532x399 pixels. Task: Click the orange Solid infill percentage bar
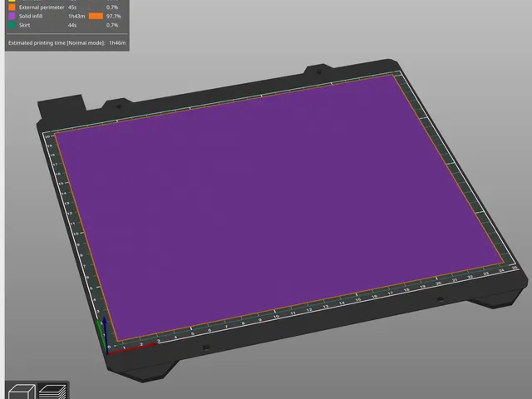[96, 16]
